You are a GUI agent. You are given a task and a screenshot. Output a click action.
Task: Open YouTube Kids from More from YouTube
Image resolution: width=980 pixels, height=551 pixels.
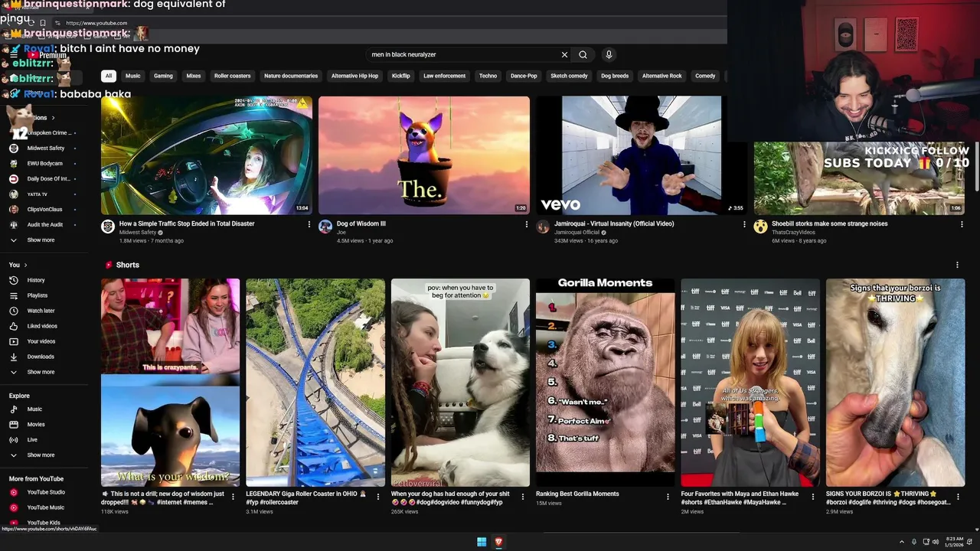coord(44,523)
